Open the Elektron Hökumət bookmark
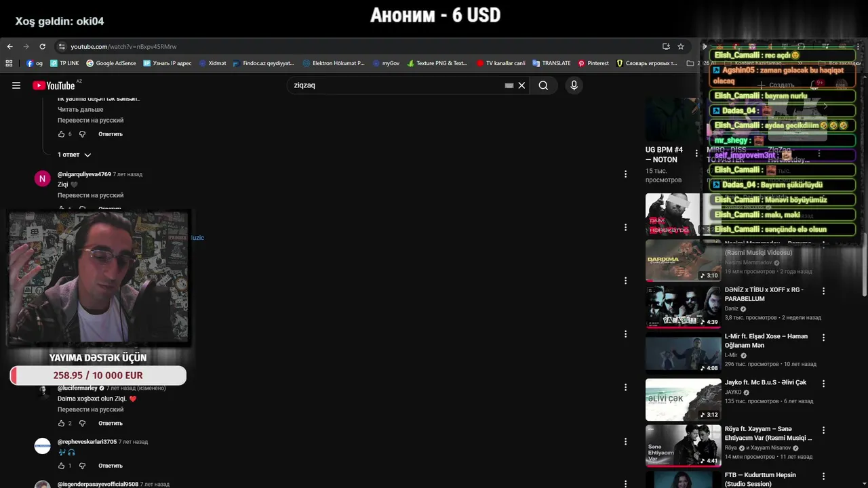Screen dimensions: 868x488 click(334, 63)
